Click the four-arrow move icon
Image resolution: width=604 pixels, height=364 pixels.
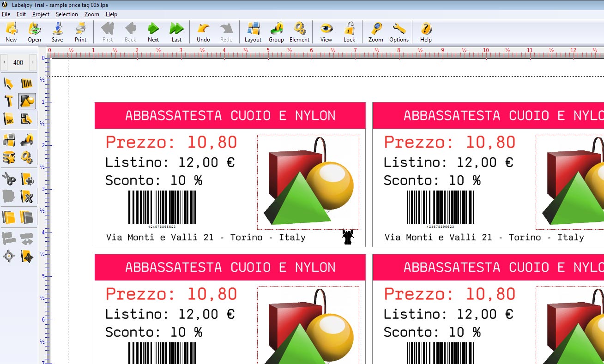coord(27,256)
